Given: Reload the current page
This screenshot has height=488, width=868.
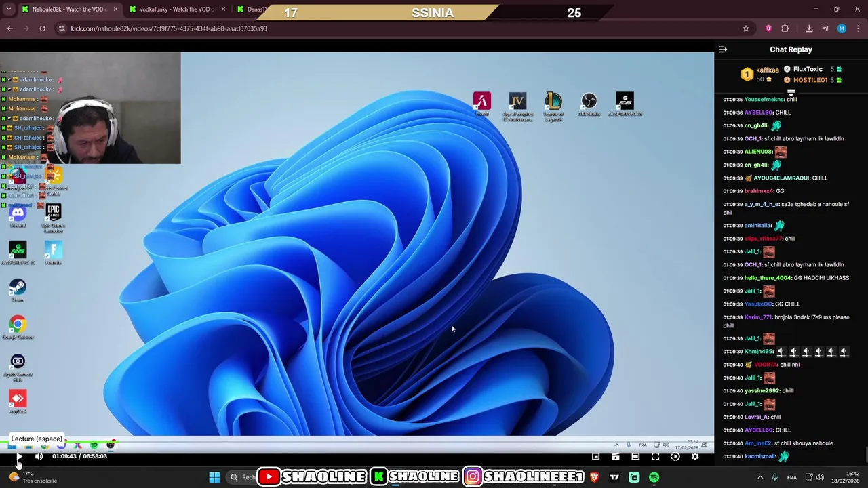Looking at the screenshot, I should (42, 28).
